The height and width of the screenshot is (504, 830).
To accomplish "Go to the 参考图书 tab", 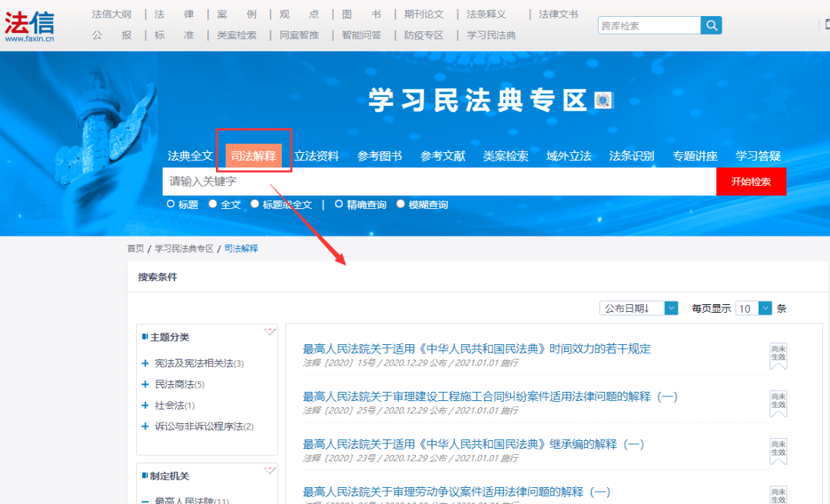I will click(380, 156).
